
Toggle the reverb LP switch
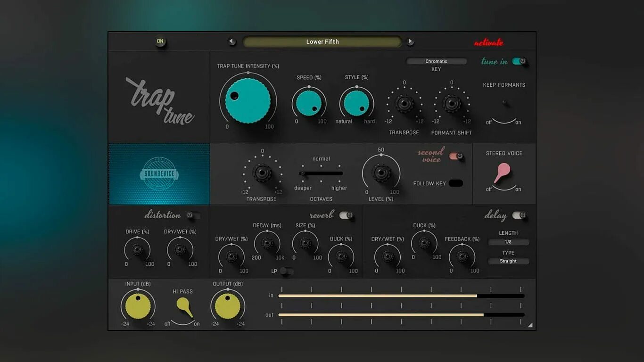286,271
